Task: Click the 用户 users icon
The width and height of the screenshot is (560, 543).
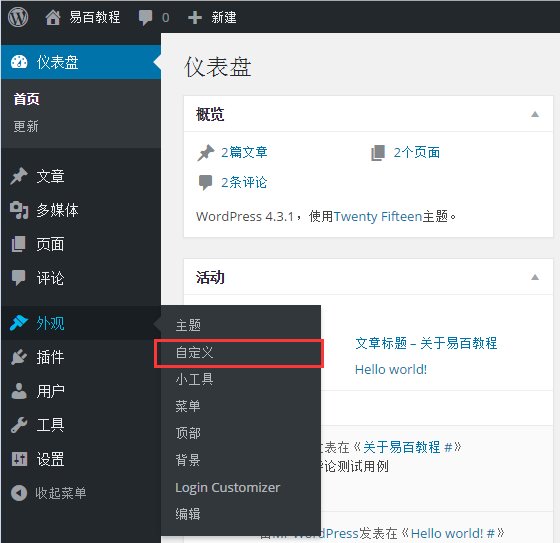Action: coord(19,391)
